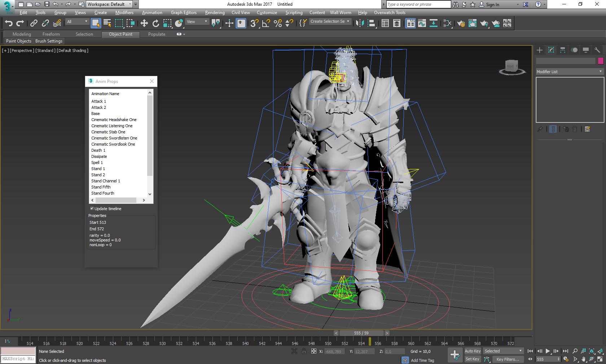Viewport: 606px width, 364px height.
Task: Open Render Setup teapot icon
Action: click(x=461, y=23)
